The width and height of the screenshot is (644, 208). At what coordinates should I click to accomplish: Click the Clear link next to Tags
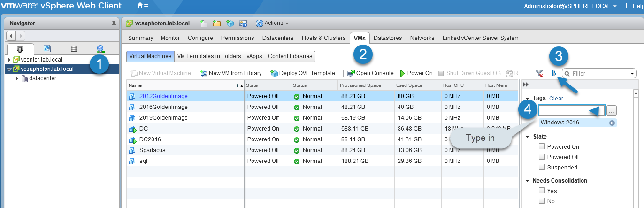[556, 99]
